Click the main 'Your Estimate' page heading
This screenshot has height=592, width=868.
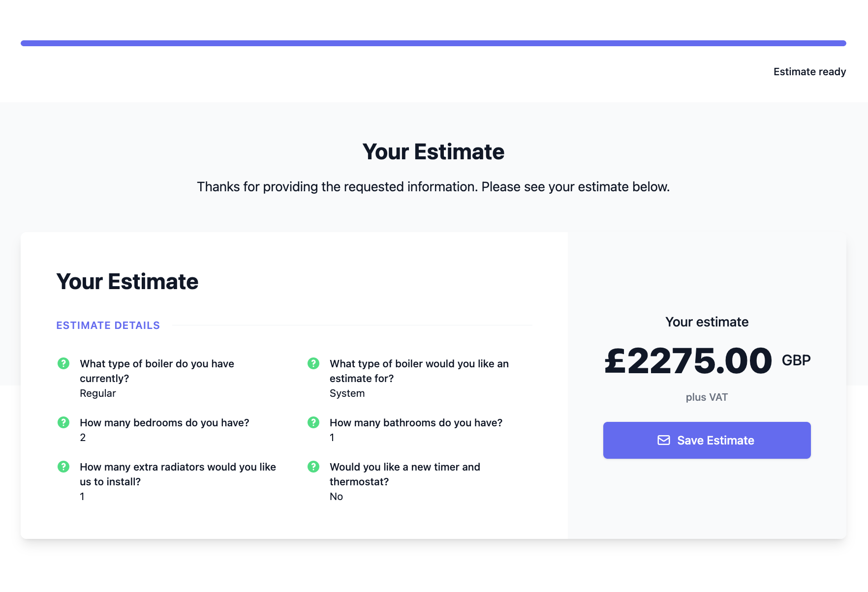(x=434, y=151)
